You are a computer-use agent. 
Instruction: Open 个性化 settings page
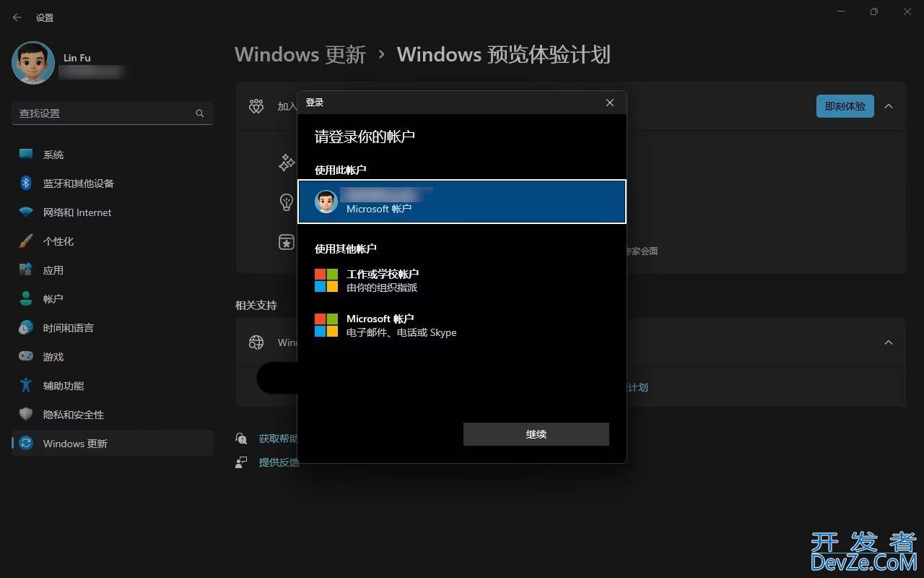(x=112, y=241)
